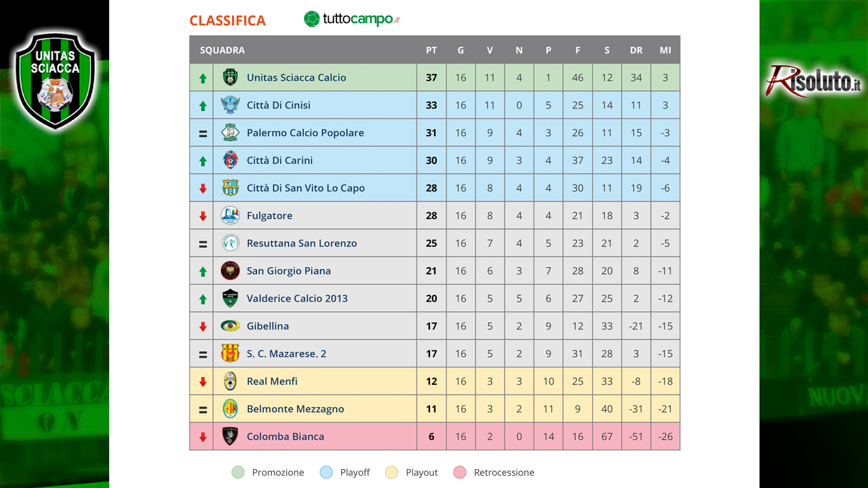
Task: Open the tuttocampo.it logo link
Action: (x=351, y=19)
